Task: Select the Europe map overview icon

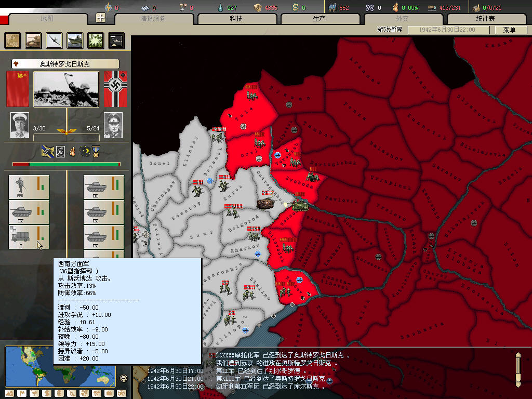Action: [x=12, y=41]
